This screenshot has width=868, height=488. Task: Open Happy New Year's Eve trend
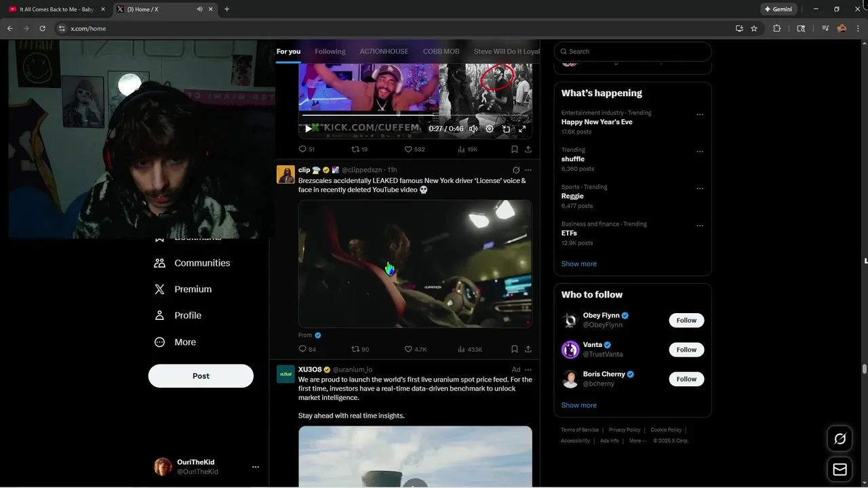[x=597, y=122]
